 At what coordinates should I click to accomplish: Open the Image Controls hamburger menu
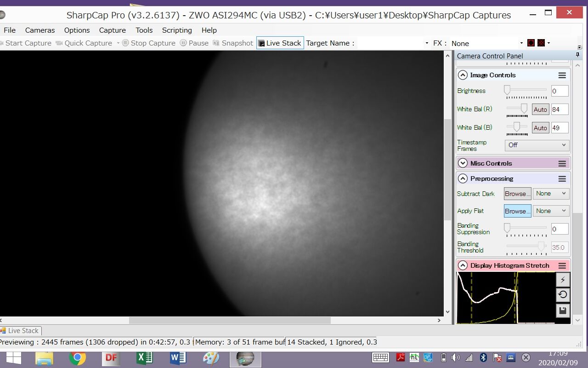pos(562,75)
